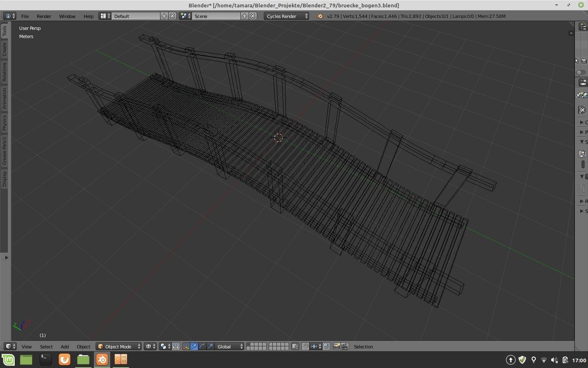This screenshot has width=588, height=368.
Task: Open the File menu
Action: tap(25, 16)
